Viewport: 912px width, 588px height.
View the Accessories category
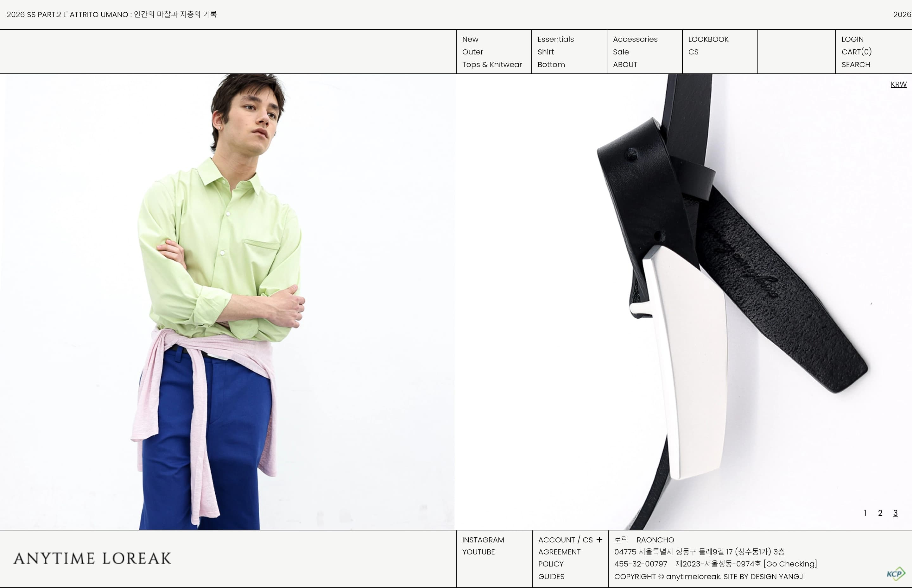click(x=635, y=39)
